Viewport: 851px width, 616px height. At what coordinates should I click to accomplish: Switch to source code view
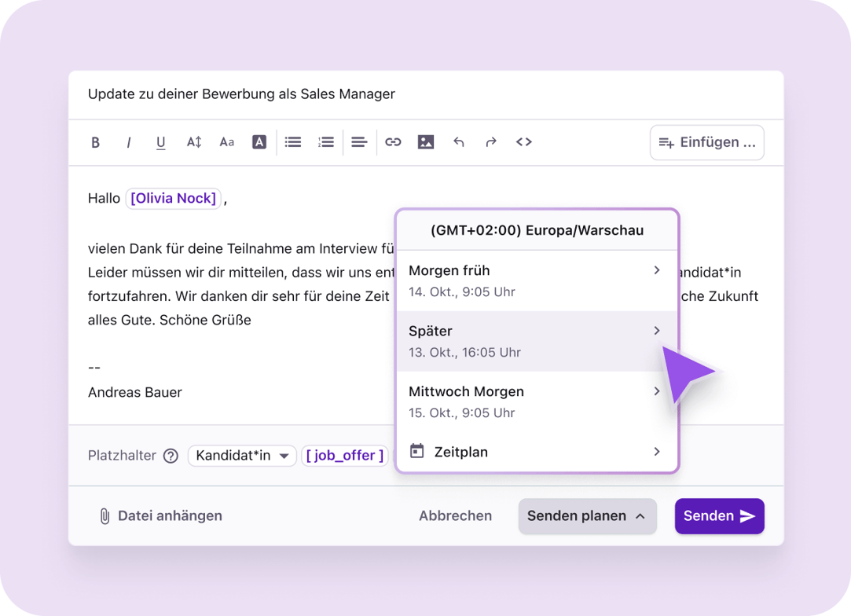click(x=524, y=142)
